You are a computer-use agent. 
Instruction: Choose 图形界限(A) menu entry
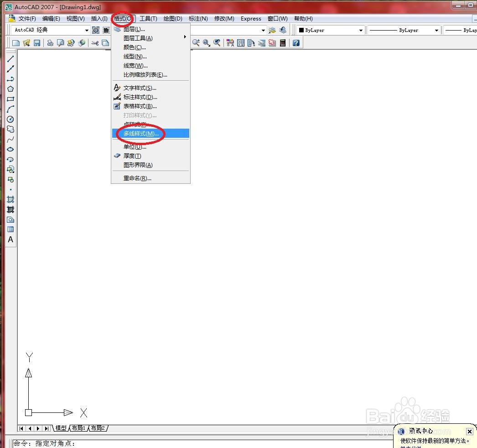150,165
